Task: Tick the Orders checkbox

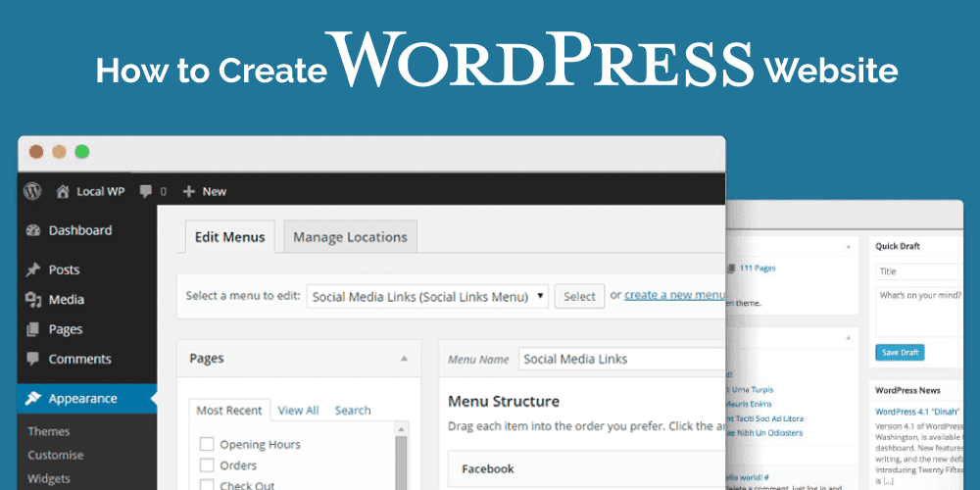Action: (x=206, y=465)
